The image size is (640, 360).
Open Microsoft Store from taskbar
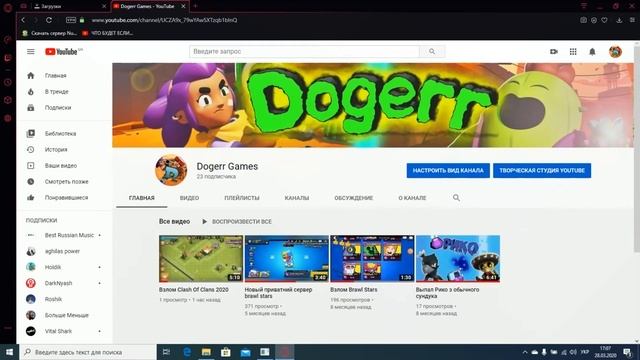[226, 352]
